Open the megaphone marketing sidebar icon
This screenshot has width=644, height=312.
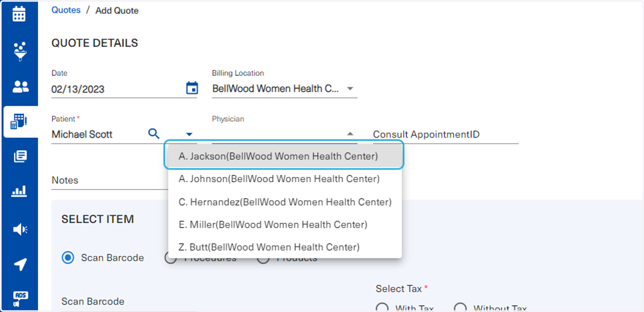tap(20, 229)
